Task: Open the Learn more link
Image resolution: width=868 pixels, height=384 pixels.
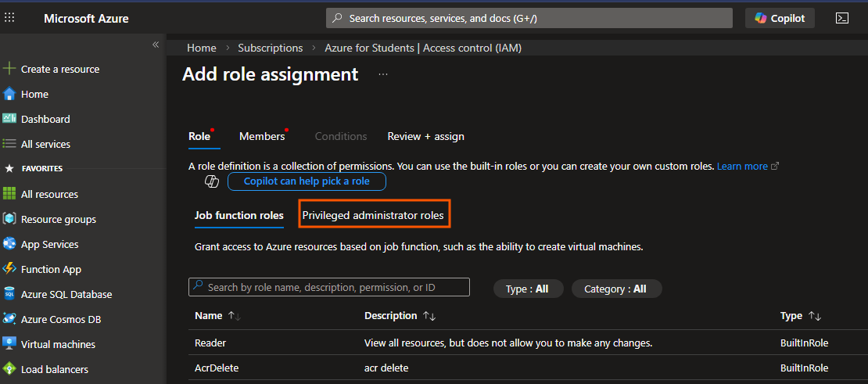Action: (742, 166)
